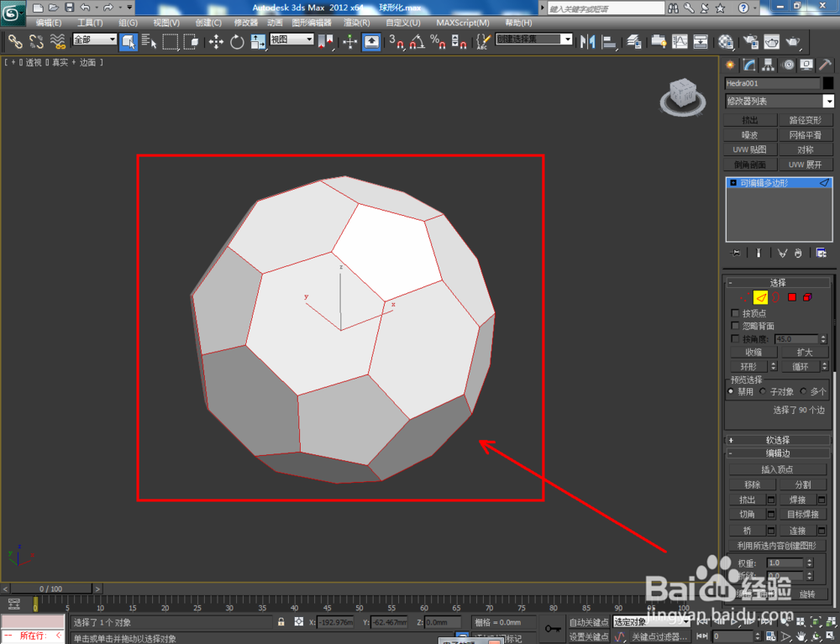Open the 全部 selection filter dropdown
This screenshot has height=644, width=840.
pyautogui.click(x=94, y=39)
